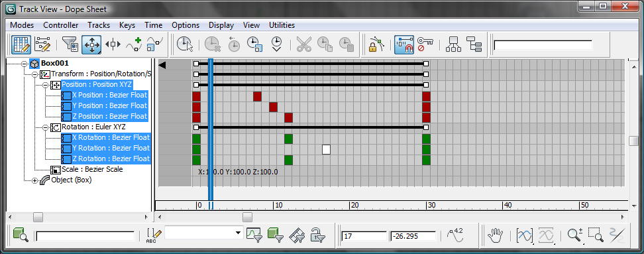The height and width of the screenshot is (254, 644).
Task: Click the Cut Time scissors icon
Action: pyautogui.click(x=304, y=44)
